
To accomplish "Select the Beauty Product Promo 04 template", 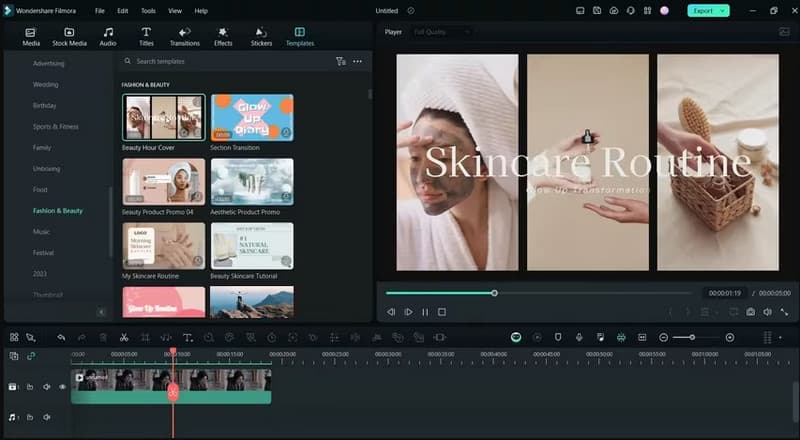I will point(164,181).
